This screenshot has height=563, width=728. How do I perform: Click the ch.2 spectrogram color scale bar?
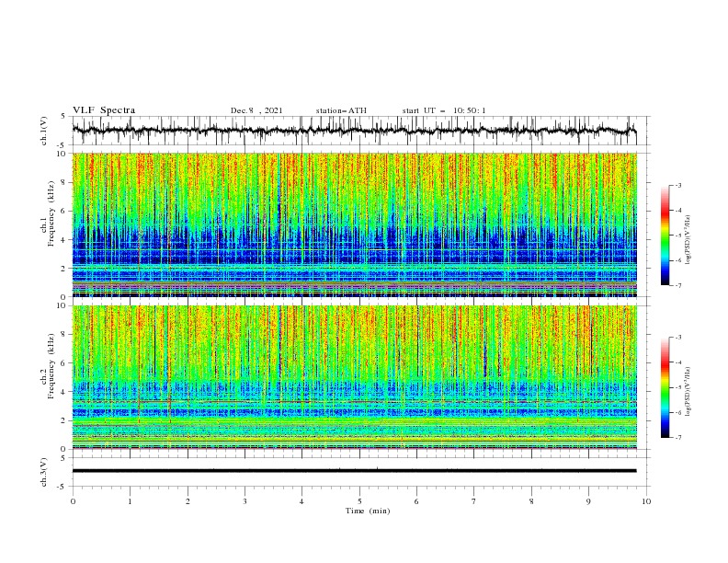coord(665,387)
